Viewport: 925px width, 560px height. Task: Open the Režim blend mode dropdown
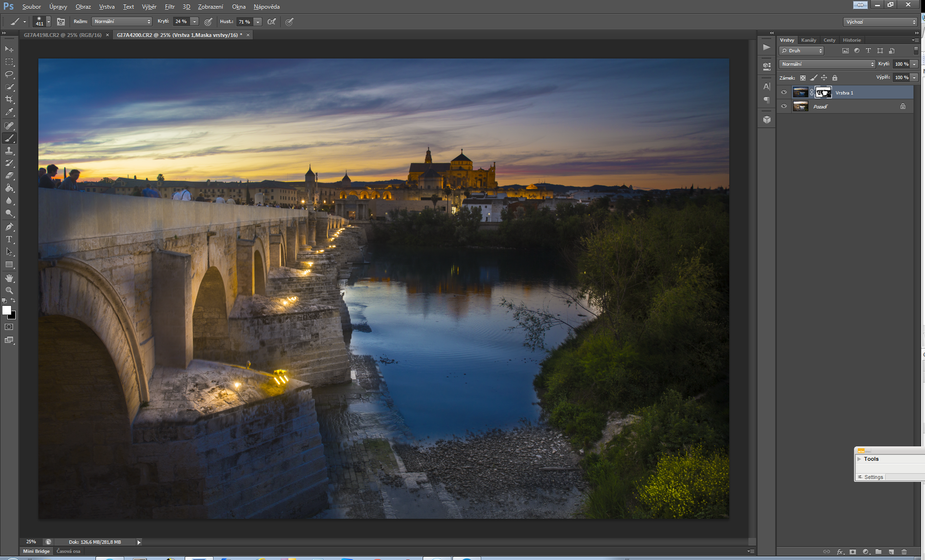122,22
